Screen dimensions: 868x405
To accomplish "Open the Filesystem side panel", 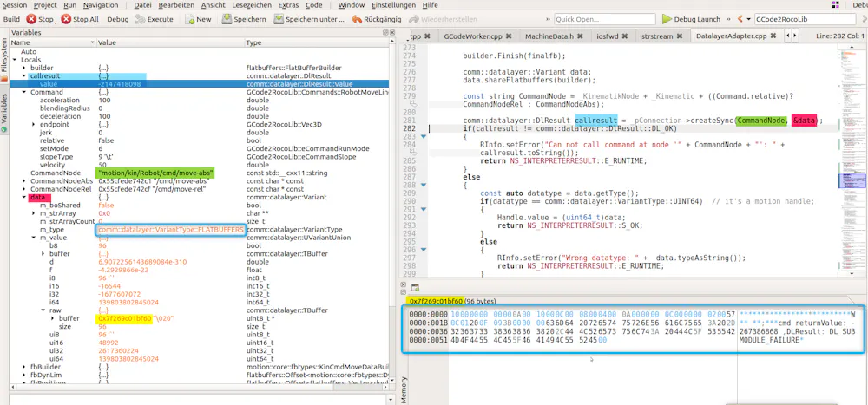I will click(x=4, y=61).
